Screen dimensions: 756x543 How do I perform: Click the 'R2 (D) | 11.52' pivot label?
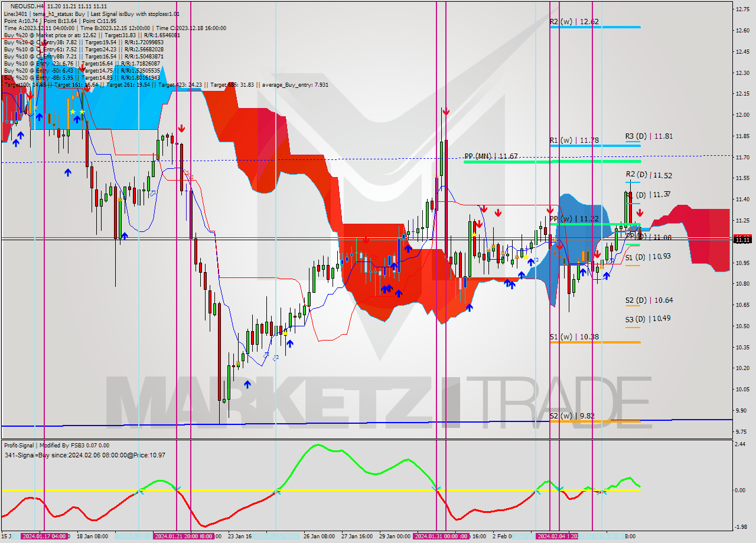coord(649,175)
